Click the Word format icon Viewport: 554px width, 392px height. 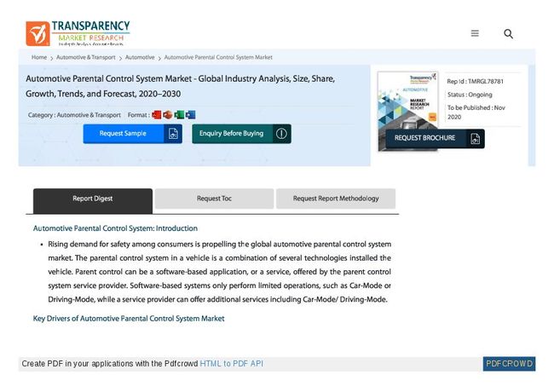190,115
